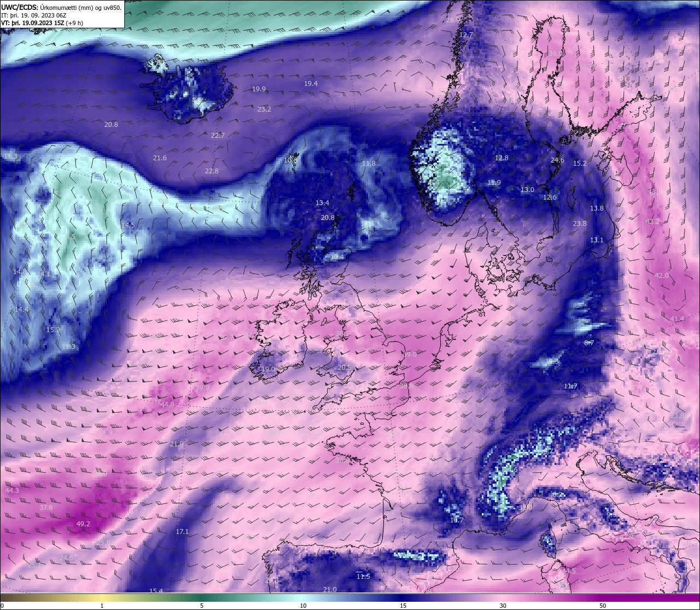Click the legend label 15
The width and height of the screenshot is (700, 610).
click(402, 606)
